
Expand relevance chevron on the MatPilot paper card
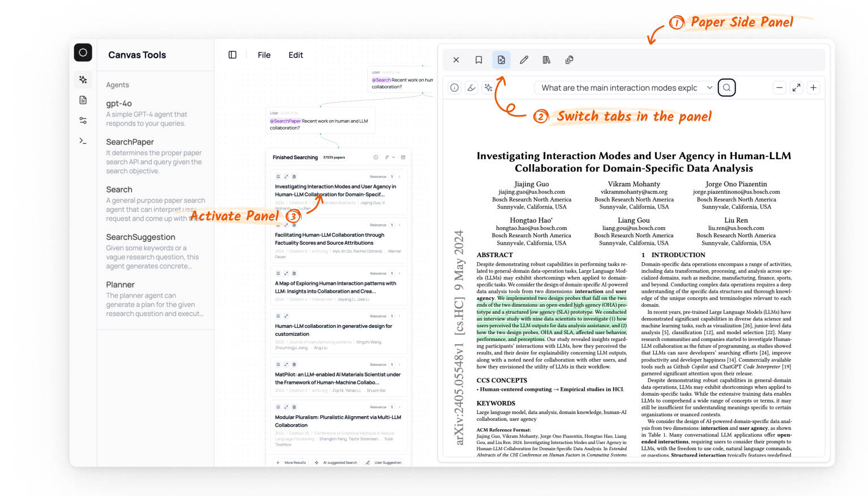(x=399, y=365)
